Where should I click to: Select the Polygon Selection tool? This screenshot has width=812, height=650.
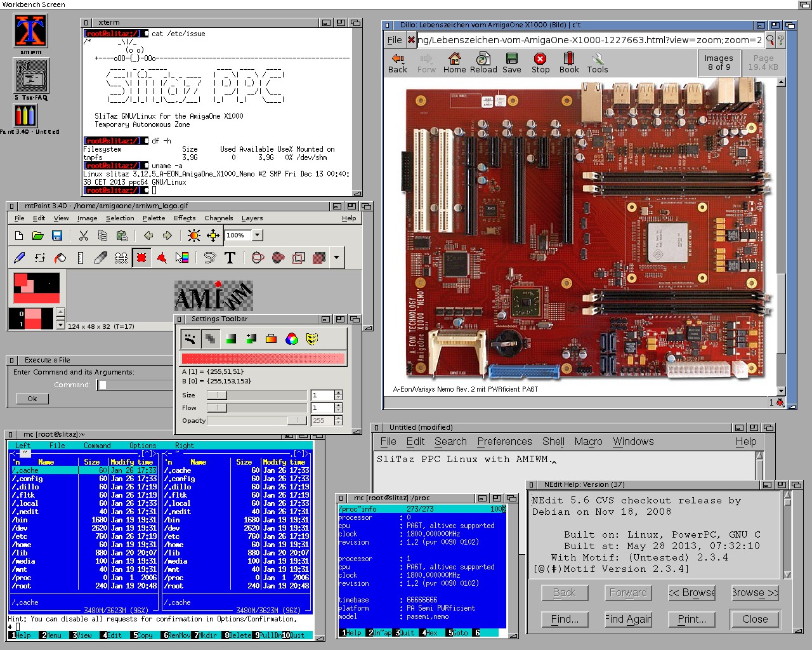tap(162, 258)
